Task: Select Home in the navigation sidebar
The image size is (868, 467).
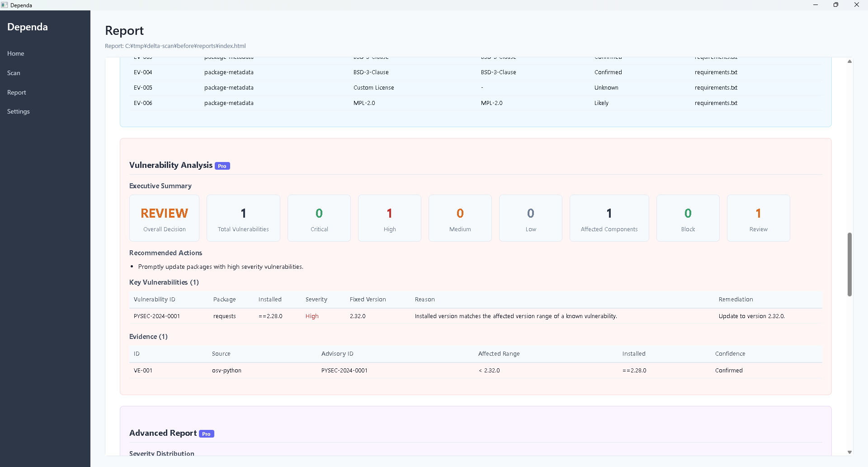Action: click(x=15, y=53)
